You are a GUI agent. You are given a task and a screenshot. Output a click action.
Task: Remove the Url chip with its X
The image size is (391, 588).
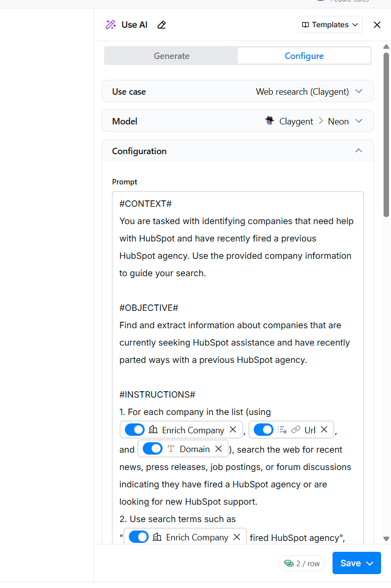tap(324, 429)
